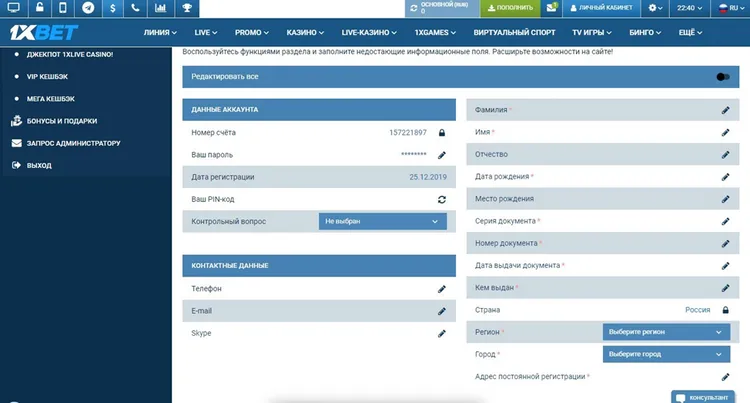This screenshot has width=750, height=403.
Task: Edit Дата выдачи документа with pencil icon
Action: 725,266
